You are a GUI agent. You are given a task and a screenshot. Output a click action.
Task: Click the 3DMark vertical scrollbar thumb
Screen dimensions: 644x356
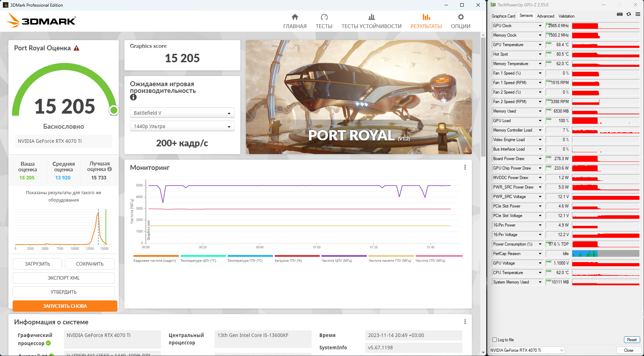(x=483, y=97)
